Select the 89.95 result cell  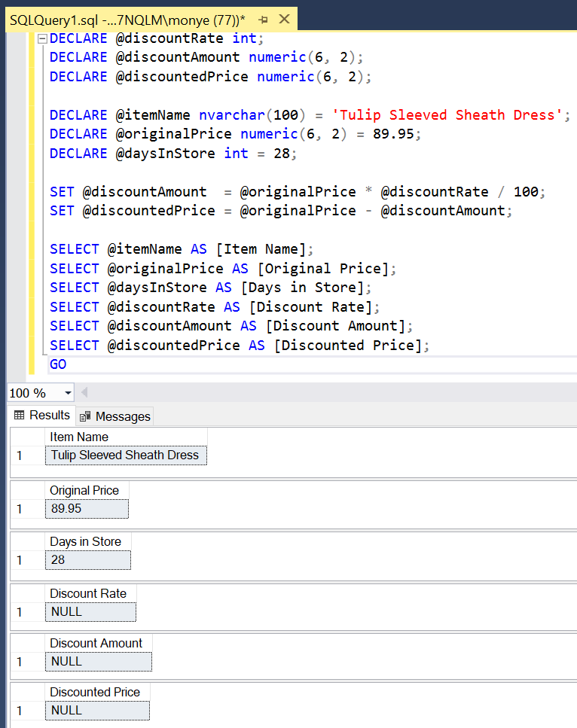tap(87, 509)
